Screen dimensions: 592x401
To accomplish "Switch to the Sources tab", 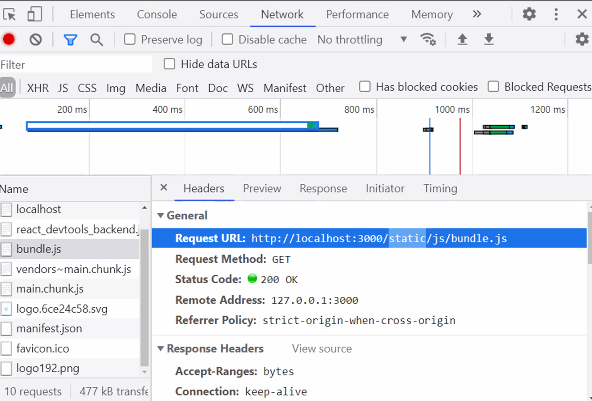I will pos(219,14).
